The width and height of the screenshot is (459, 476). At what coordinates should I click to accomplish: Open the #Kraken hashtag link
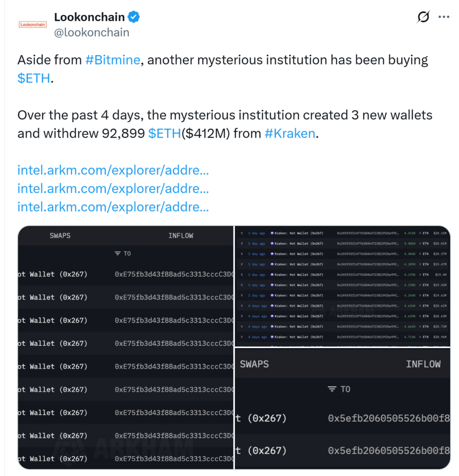[x=290, y=133]
